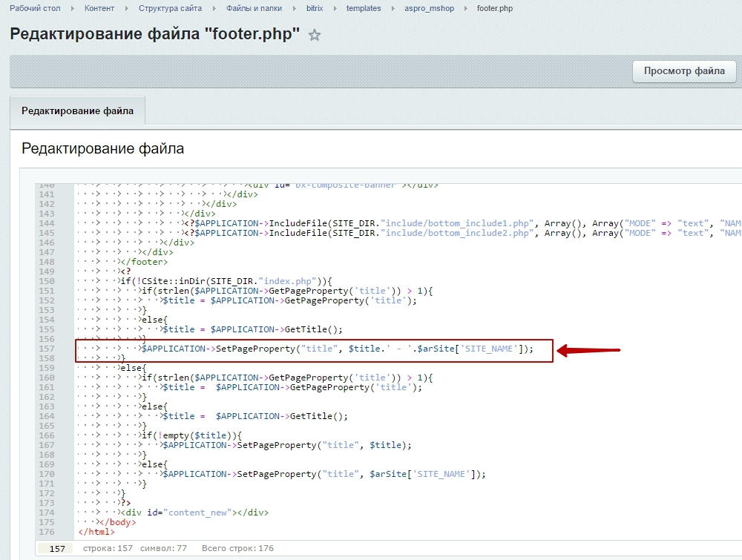Go to Контент breadcrumb

tap(99, 8)
